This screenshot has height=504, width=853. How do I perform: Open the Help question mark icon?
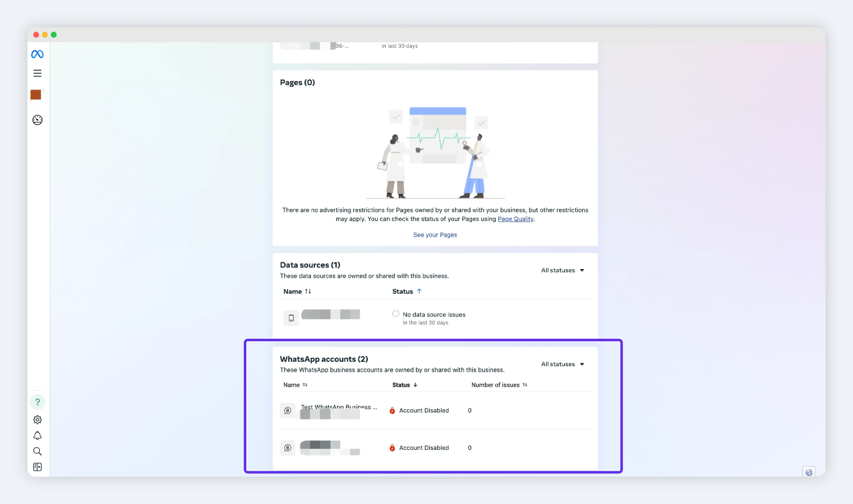pyautogui.click(x=37, y=402)
